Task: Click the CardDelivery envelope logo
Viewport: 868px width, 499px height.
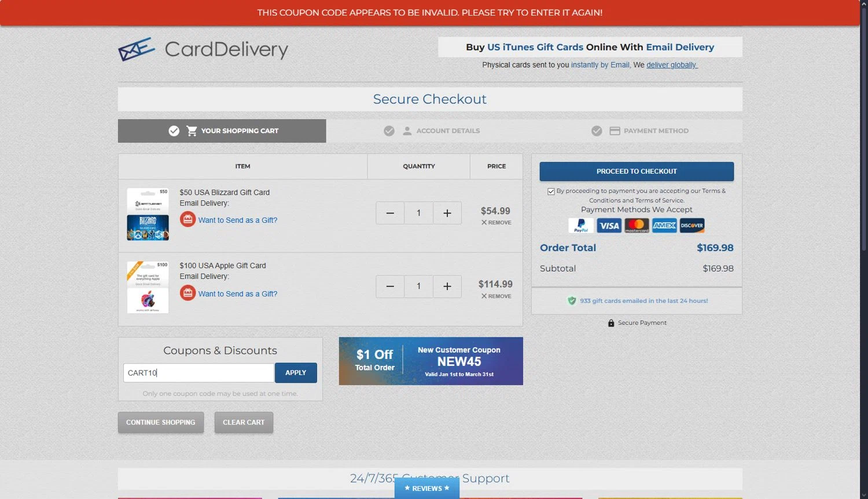Action: coord(137,49)
